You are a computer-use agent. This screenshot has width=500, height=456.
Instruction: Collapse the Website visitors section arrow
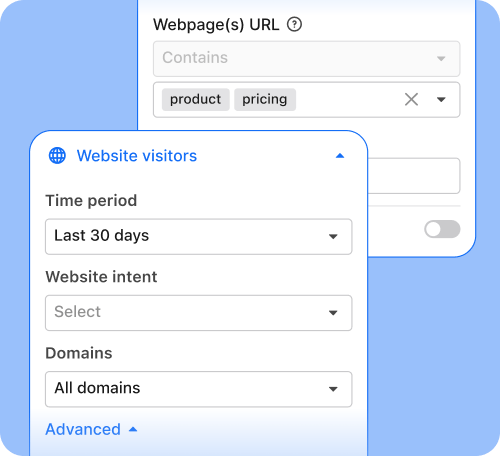[x=340, y=156]
